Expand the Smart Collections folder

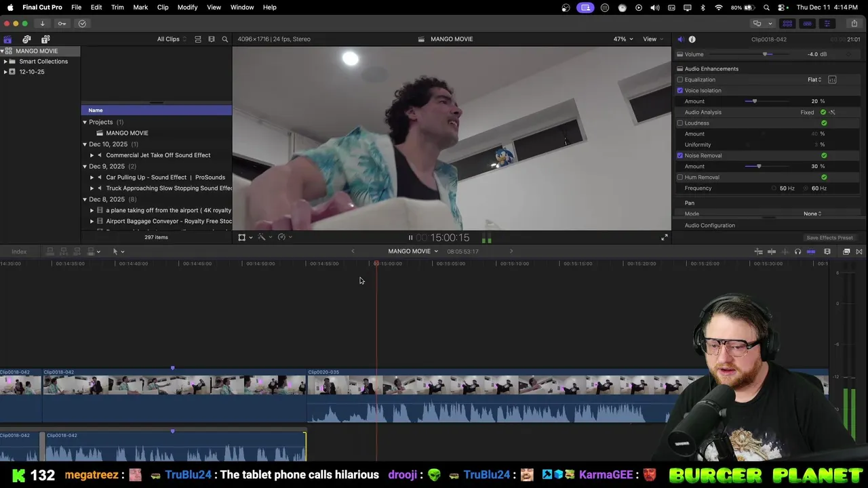(x=6, y=62)
